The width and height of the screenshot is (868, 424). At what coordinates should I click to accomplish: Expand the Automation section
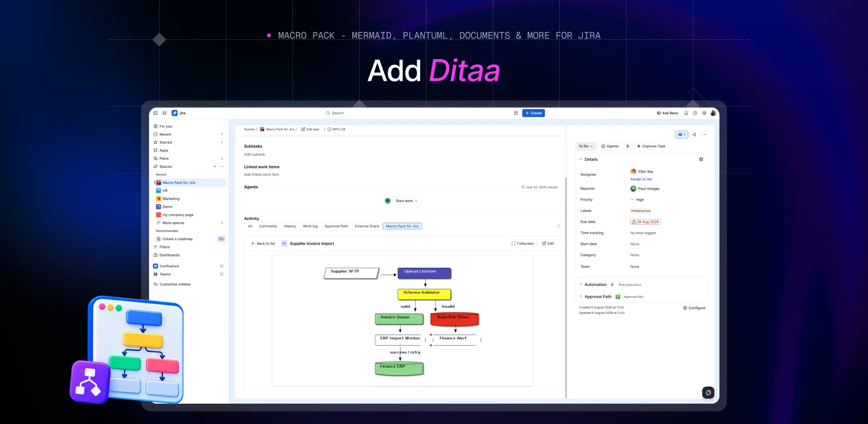[x=580, y=284]
